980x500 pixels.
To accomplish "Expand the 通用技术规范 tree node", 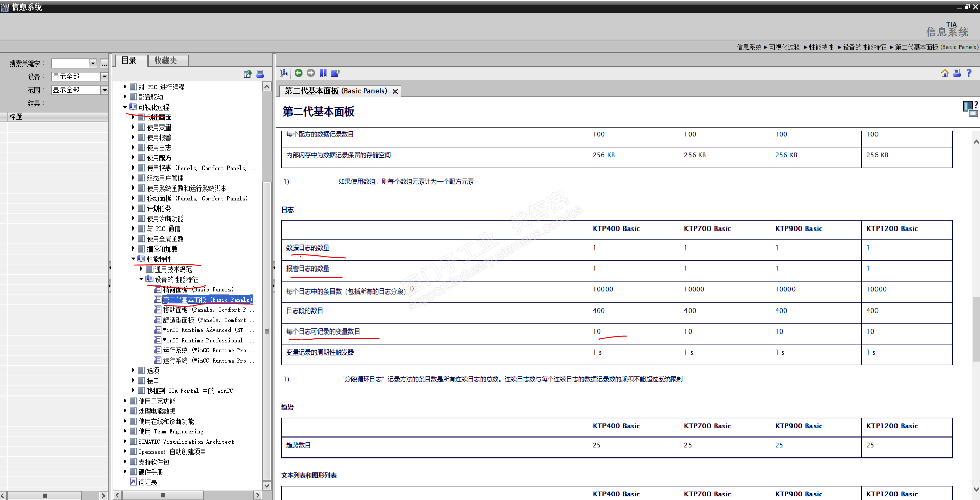I will (141, 269).
